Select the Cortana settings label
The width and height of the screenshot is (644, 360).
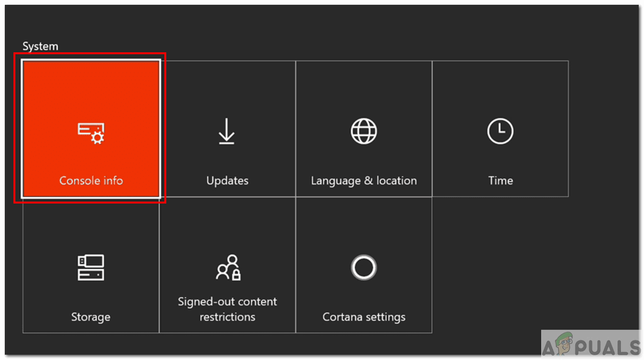(x=364, y=317)
